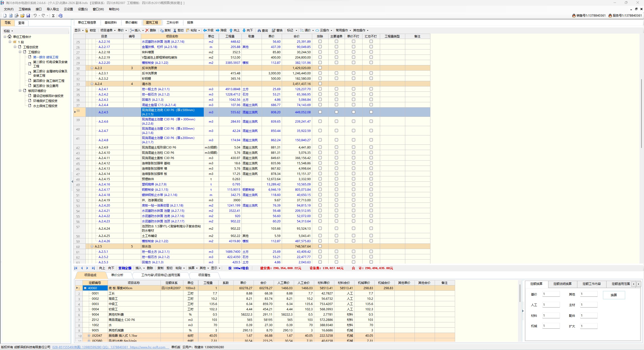Collapse the A.2.4 清水池 group
The height and width of the screenshot is (350, 644).
coord(92,84)
